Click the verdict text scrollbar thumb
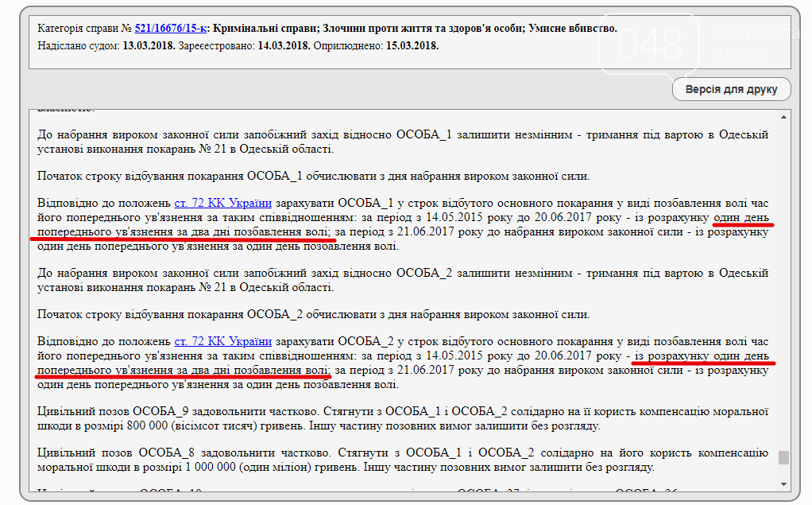 783,457
